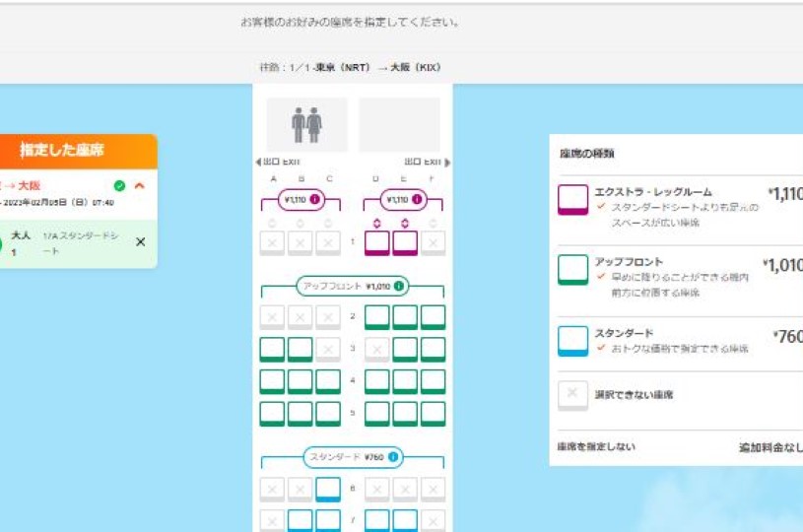803x532 pixels.
Task: Select seat 4C in row 4
Action: [328, 381]
